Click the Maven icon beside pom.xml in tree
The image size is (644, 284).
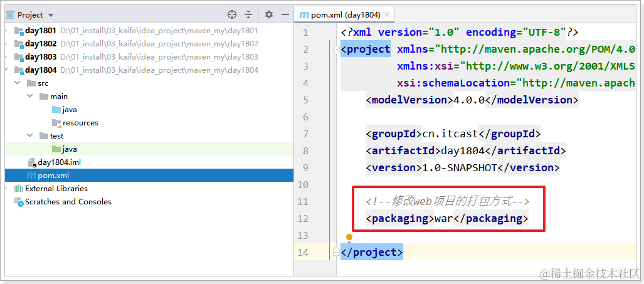[x=31, y=176]
